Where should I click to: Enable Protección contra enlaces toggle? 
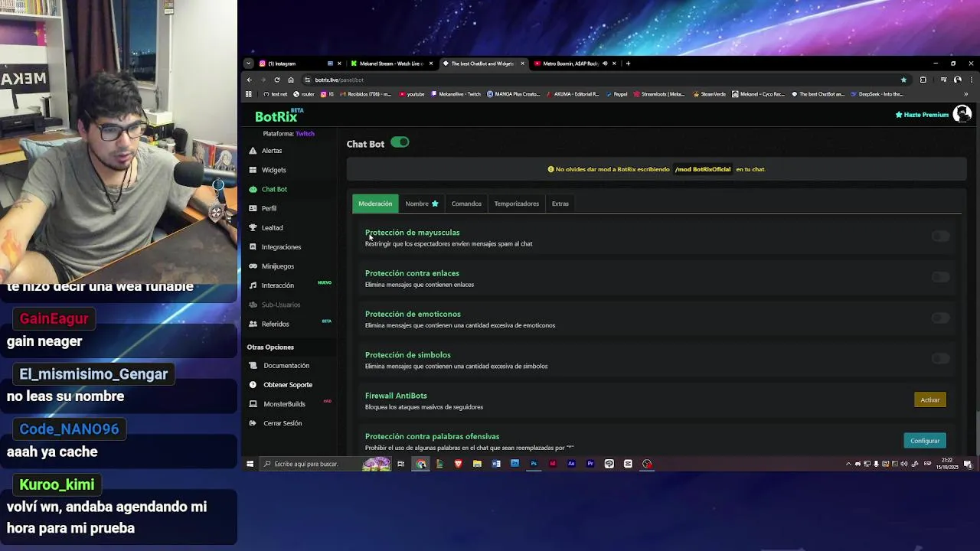(x=940, y=277)
